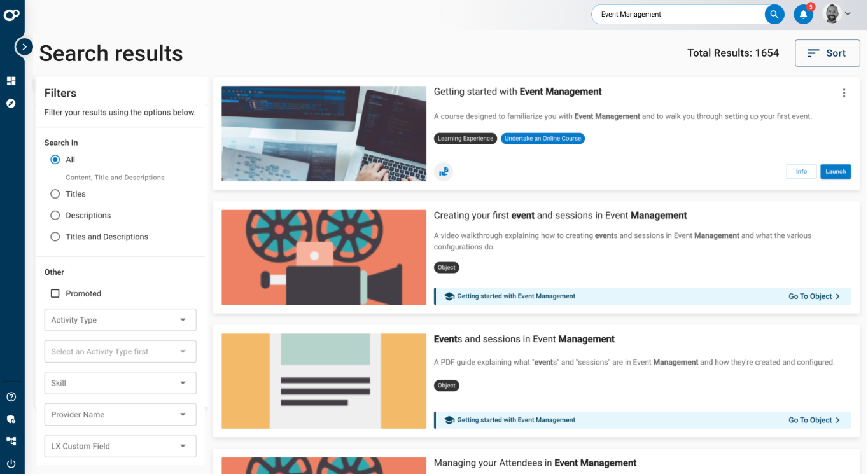Launch the Getting started course
Screen dimensions: 868x474
pyautogui.click(x=835, y=172)
